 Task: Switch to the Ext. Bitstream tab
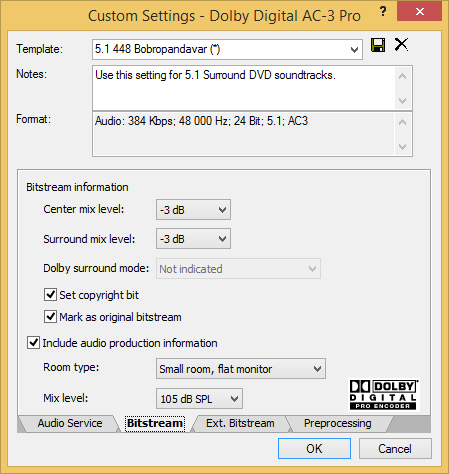(x=240, y=423)
